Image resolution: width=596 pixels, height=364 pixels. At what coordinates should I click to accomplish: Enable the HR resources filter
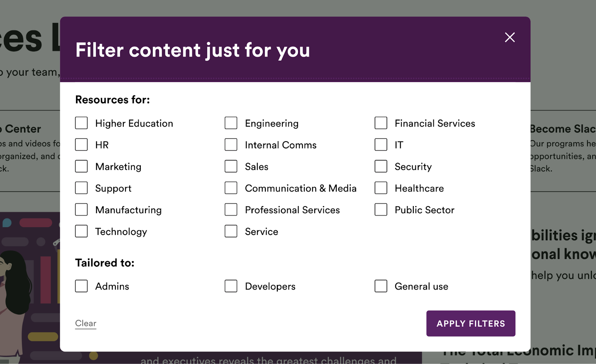(x=81, y=145)
